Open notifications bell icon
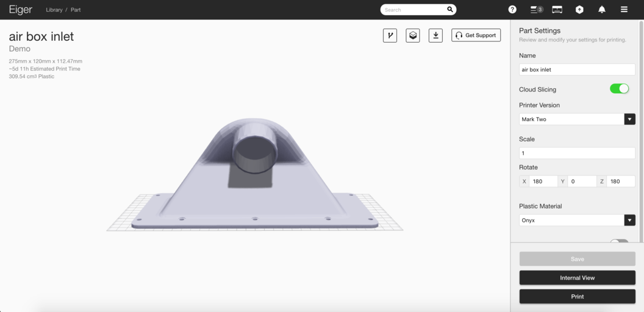 tap(601, 10)
